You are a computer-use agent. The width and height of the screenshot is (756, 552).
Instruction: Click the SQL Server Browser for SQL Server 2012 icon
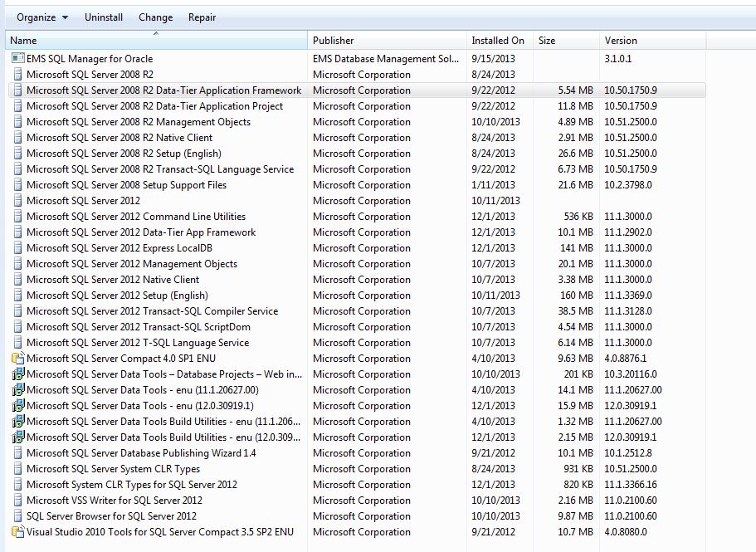pyautogui.click(x=17, y=515)
